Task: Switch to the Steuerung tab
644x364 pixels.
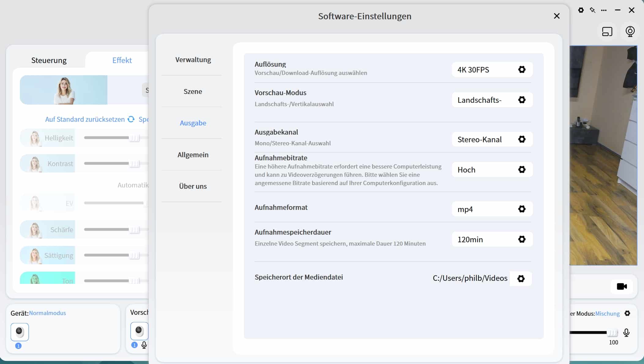Action: pos(49,60)
